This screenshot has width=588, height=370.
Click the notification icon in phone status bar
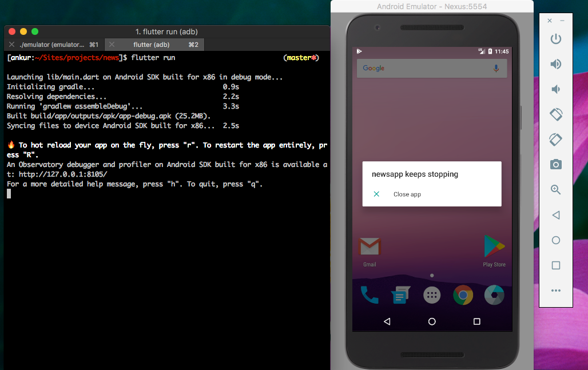[359, 51]
